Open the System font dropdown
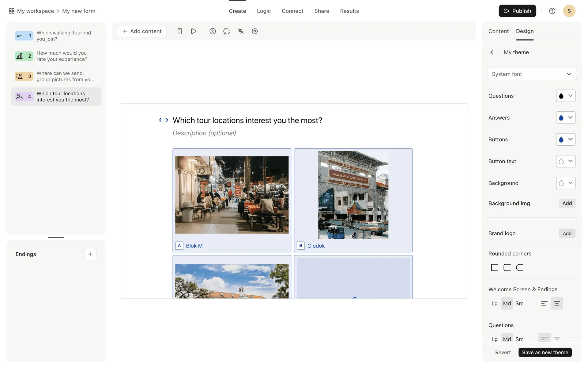The height and width of the screenshot is (368, 588). pos(532,74)
